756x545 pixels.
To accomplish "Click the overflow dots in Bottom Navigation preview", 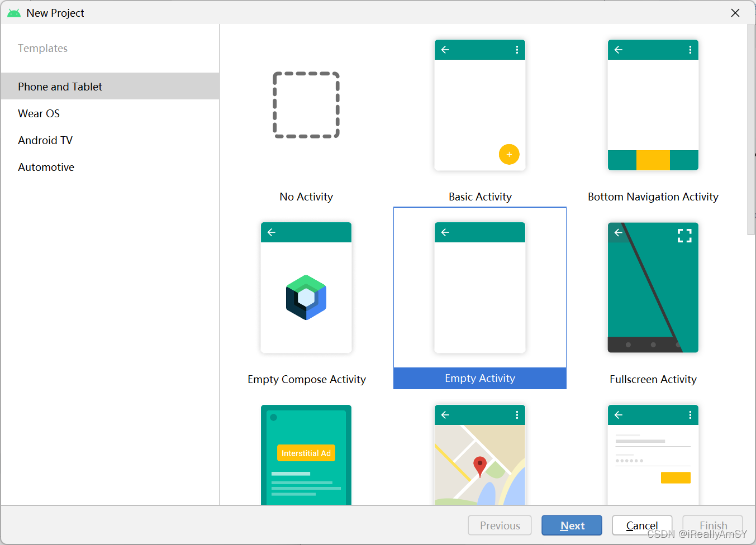I will 690,50.
